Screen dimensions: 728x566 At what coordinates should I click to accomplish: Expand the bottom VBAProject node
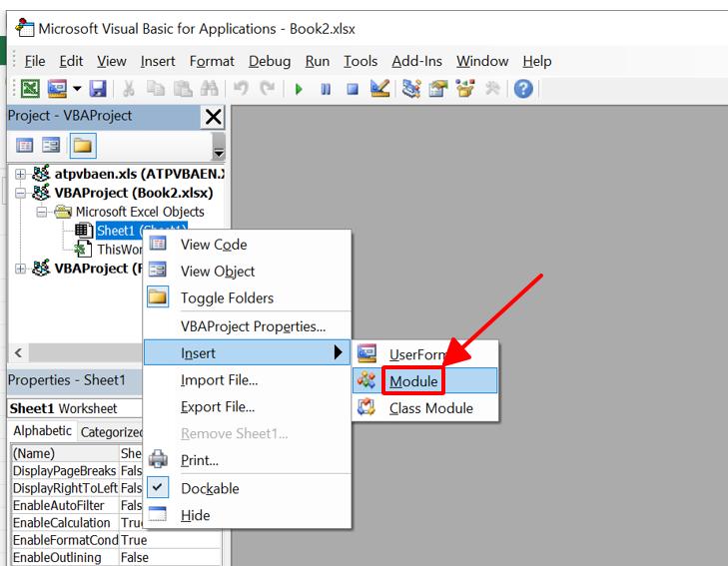[x=20, y=269]
